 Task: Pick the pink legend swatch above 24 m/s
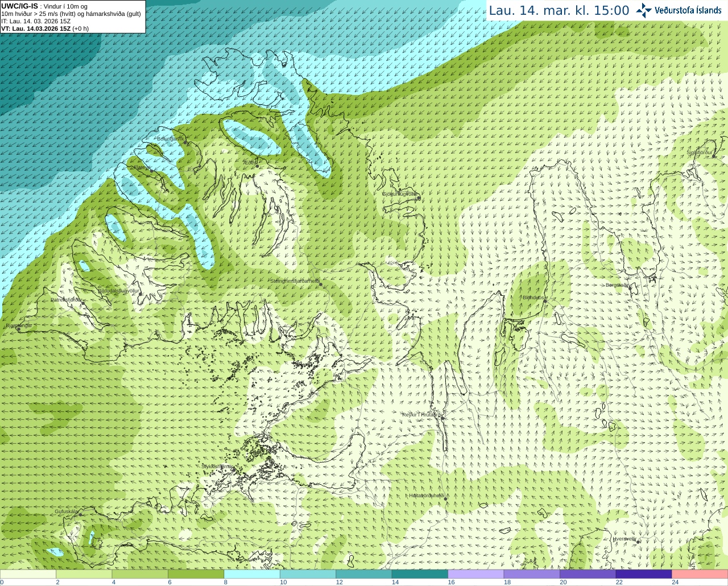pyautogui.click(x=700, y=574)
